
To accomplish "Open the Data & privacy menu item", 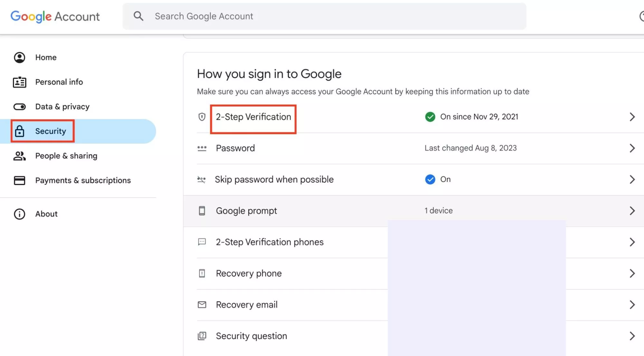I will pos(62,107).
